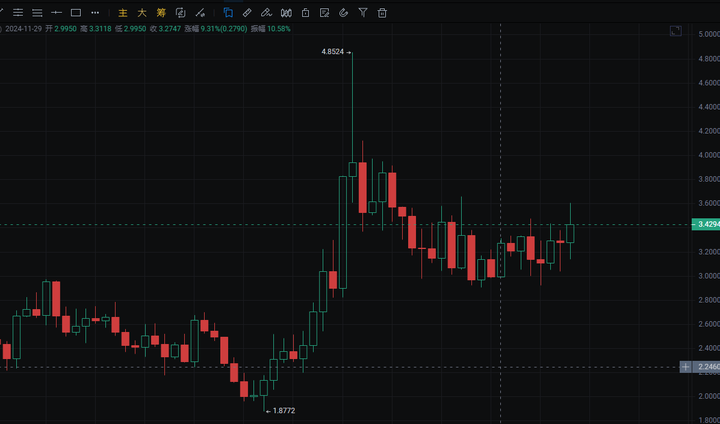Click the lock drawings icon
Image resolution: width=720 pixels, height=424 pixels.
click(x=305, y=13)
